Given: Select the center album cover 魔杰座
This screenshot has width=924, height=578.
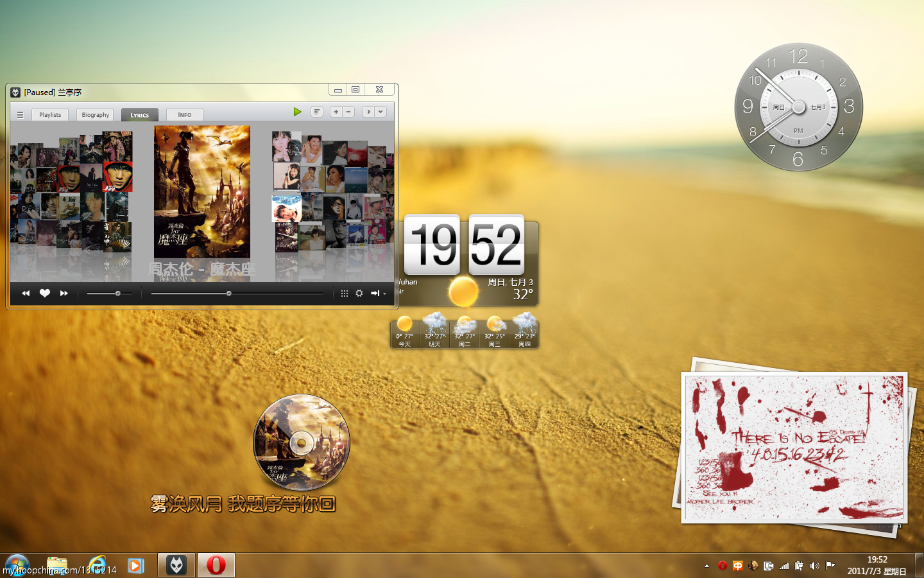Looking at the screenshot, I should pyautogui.click(x=202, y=192).
